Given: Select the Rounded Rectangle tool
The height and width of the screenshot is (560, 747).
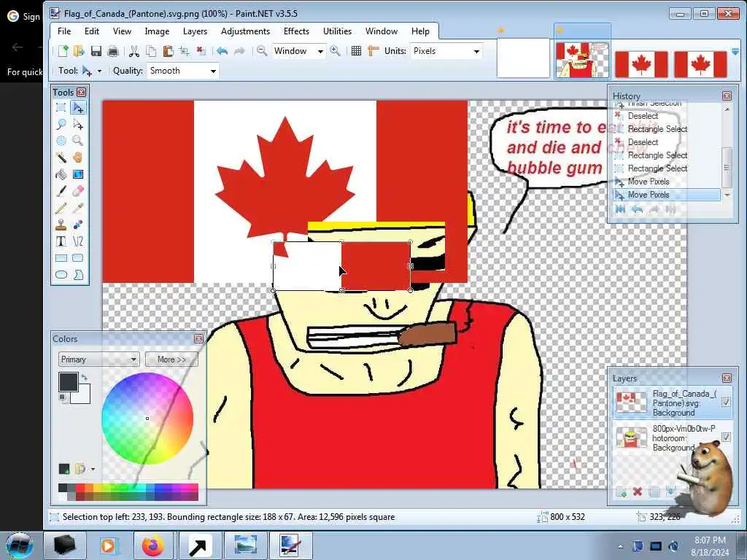Looking at the screenshot, I should (77, 258).
